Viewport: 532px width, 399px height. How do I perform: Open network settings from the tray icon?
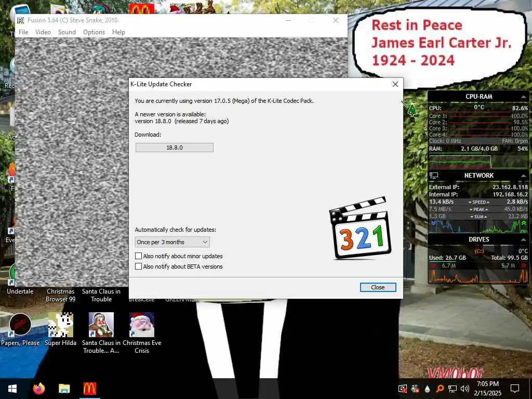tap(453, 389)
